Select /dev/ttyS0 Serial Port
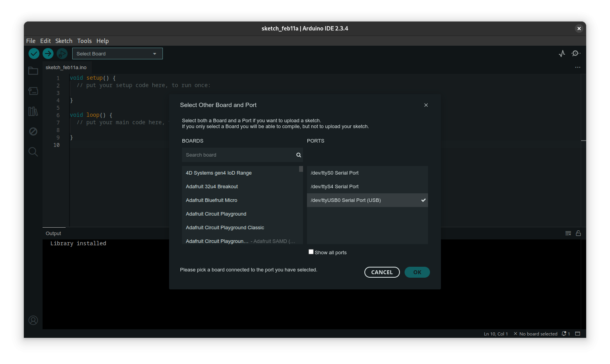 tap(367, 173)
